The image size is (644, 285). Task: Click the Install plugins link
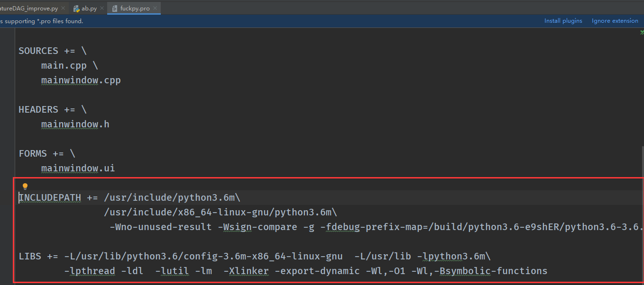click(563, 20)
